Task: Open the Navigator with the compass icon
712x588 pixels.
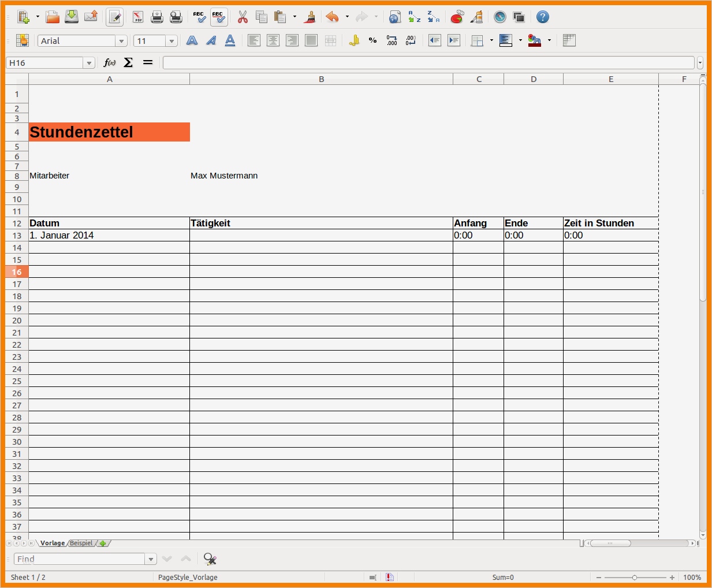Action: click(499, 17)
